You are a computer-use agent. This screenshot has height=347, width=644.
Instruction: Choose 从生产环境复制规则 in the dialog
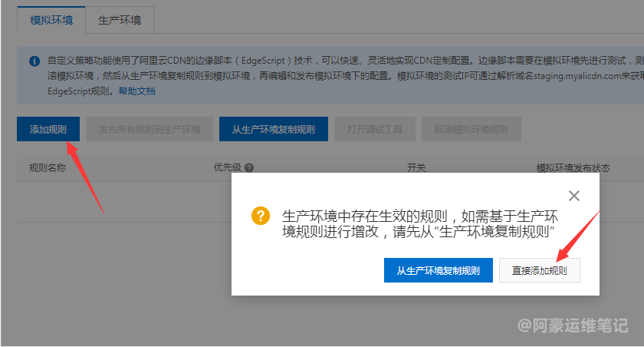pyautogui.click(x=439, y=270)
